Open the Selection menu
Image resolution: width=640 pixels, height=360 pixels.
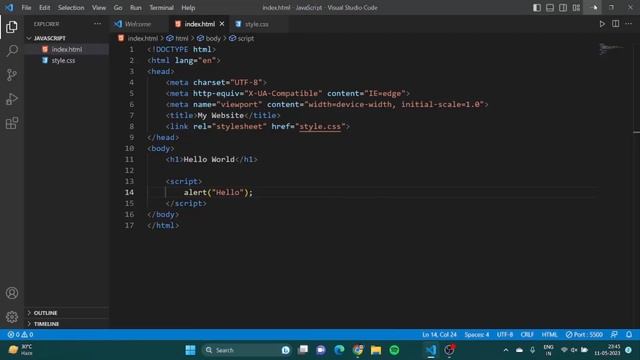coord(71,8)
